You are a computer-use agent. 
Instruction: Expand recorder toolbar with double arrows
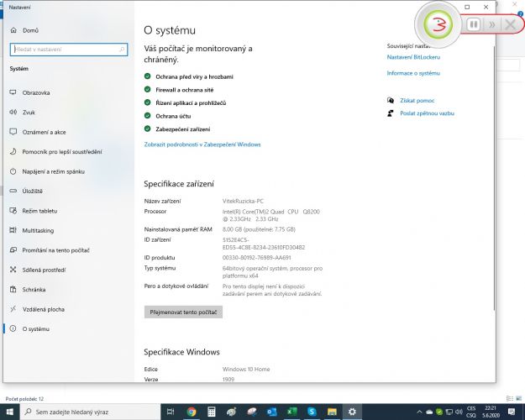point(492,24)
